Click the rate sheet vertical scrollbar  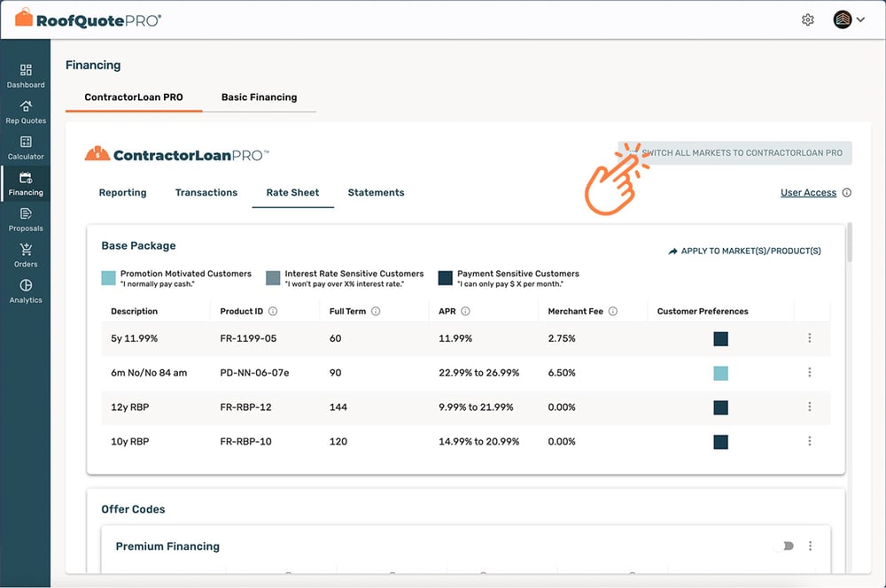coord(850,243)
